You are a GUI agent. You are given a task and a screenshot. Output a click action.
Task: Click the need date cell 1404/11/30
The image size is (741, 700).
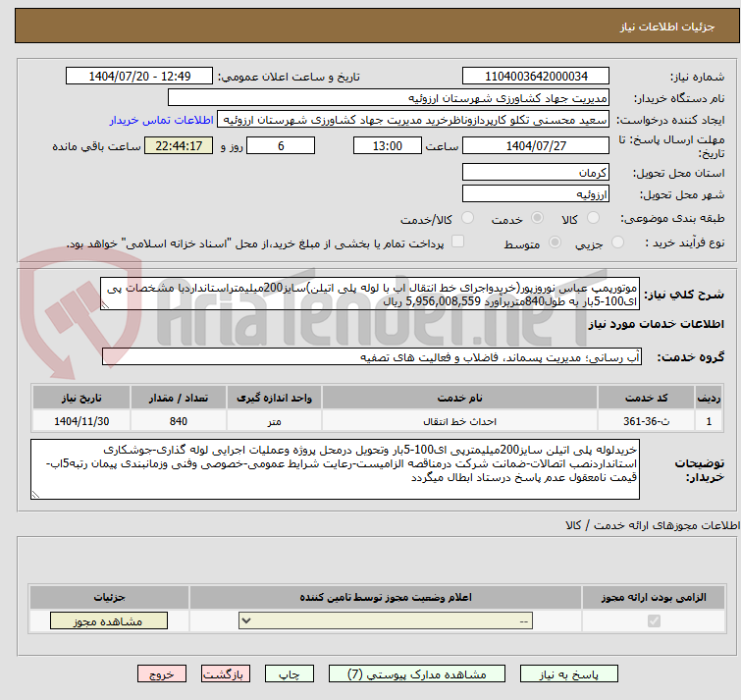click(81, 421)
